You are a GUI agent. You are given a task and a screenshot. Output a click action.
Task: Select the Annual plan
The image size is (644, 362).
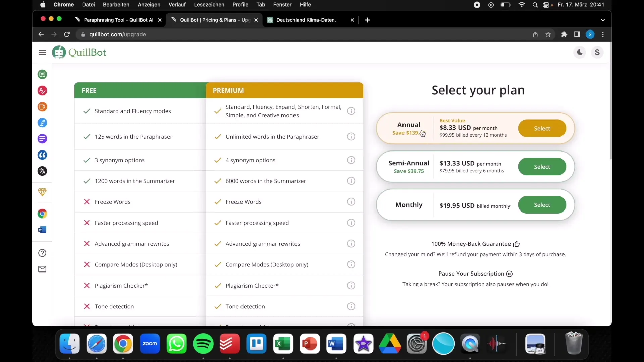(542, 128)
